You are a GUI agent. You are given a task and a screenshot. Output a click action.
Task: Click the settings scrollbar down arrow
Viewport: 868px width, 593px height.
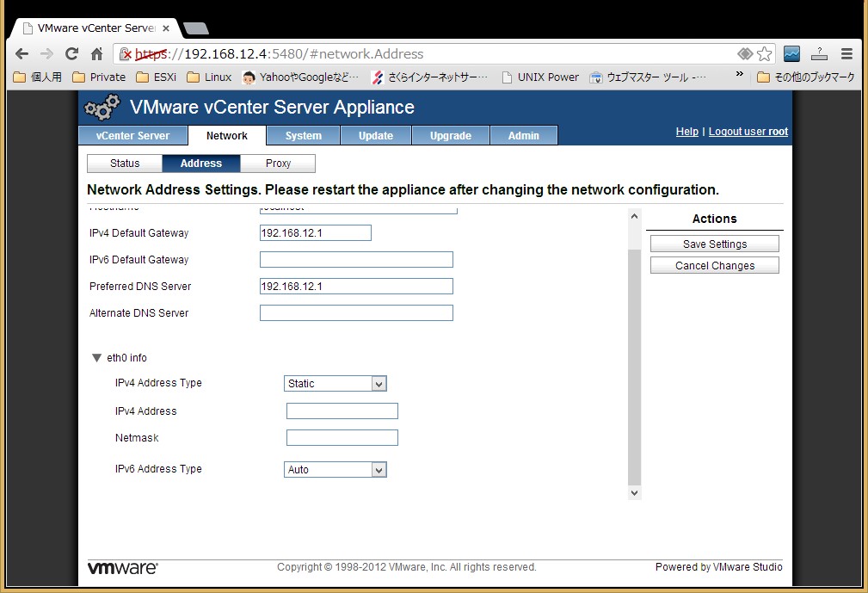point(634,493)
